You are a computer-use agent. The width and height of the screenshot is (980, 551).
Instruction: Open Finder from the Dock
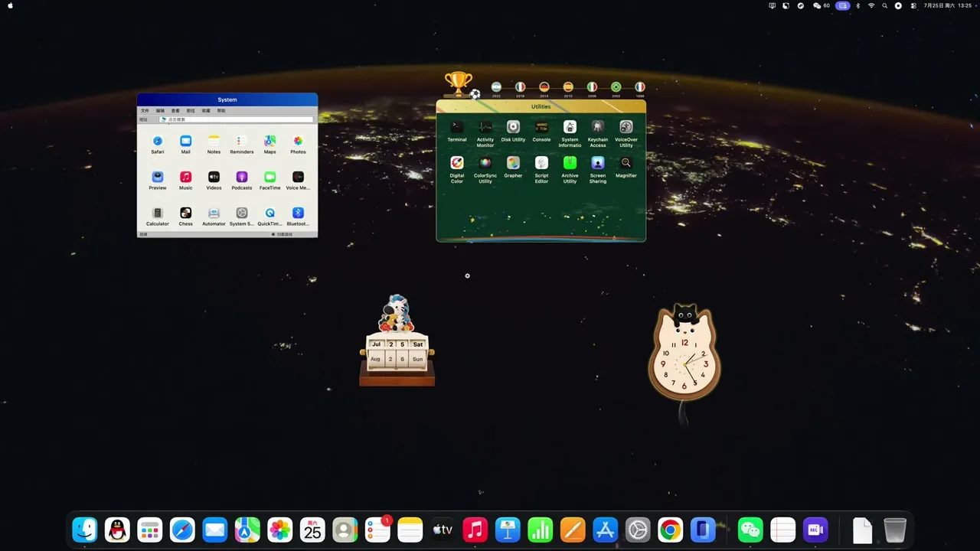click(x=85, y=530)
